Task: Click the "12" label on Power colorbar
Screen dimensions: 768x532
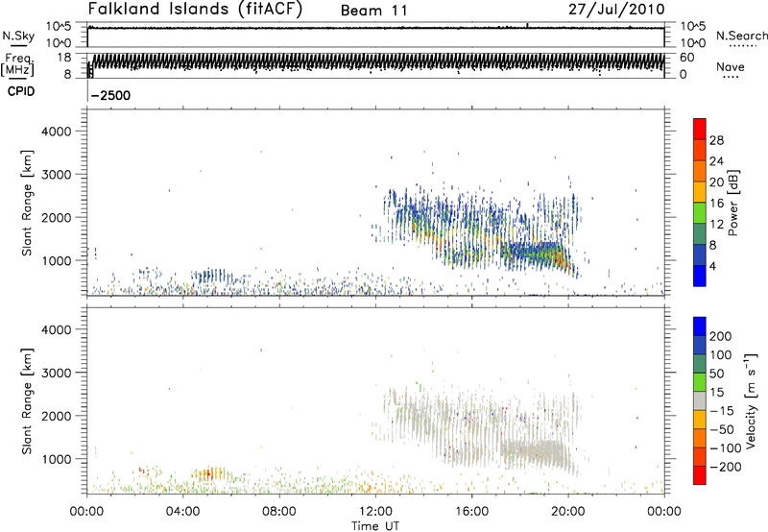Action: coord(716,225)
